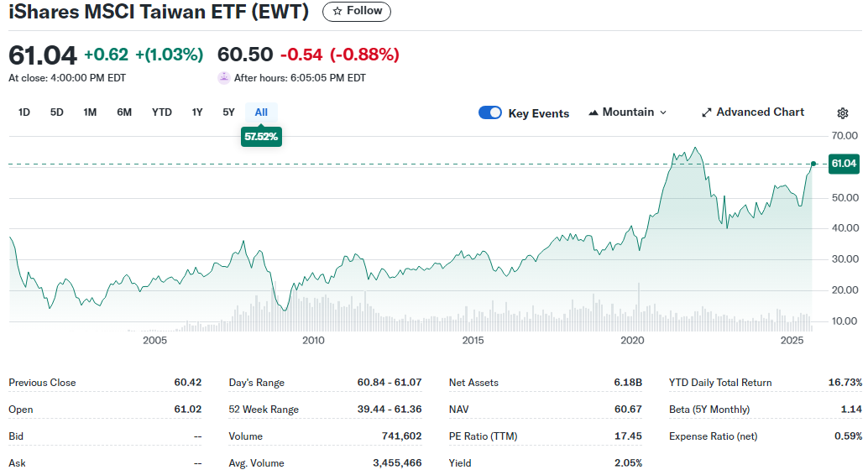868x475 pixels.
Task: Click the 57.52% return badge
Action: pyautogui.click(x=261, y=137)
